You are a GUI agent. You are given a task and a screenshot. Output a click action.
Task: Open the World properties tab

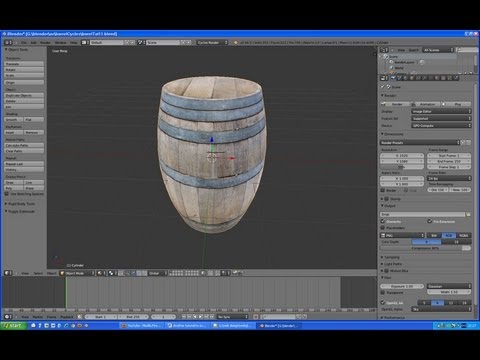(x=406, y=78)
